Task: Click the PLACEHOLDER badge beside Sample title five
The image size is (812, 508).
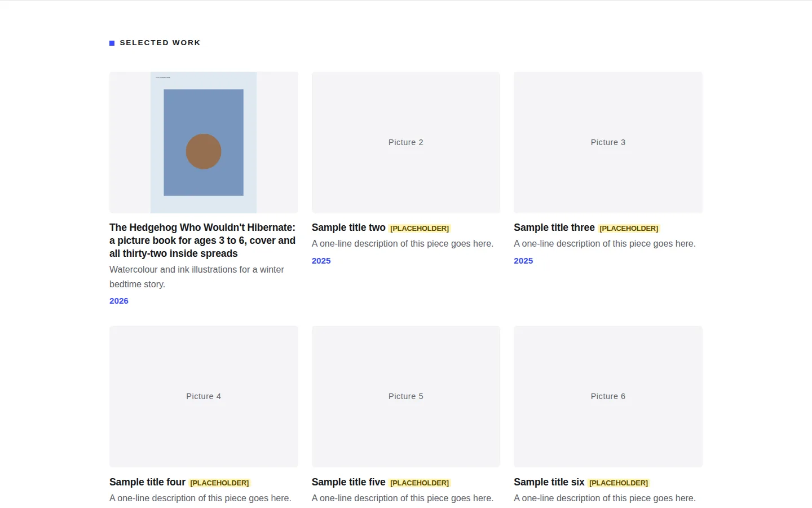Action: (420, 483)
